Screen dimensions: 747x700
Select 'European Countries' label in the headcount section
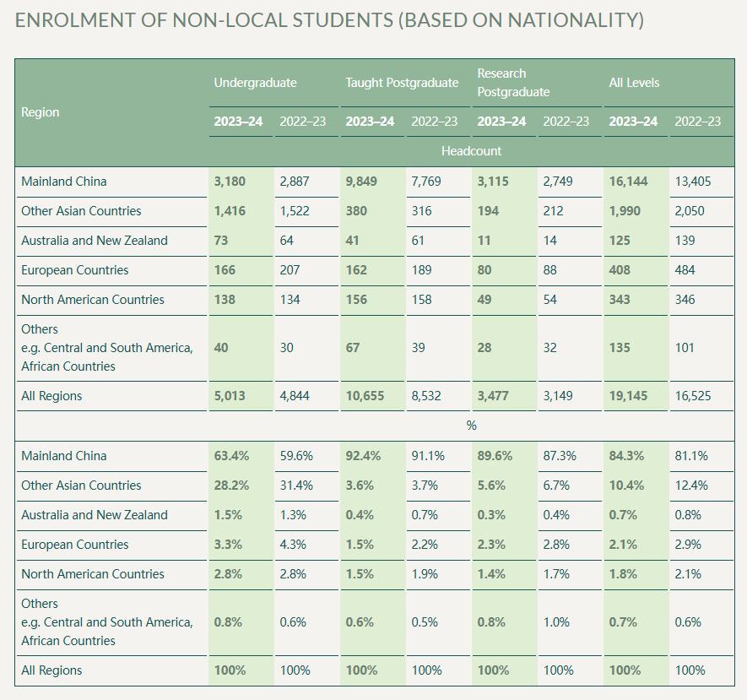75,270
